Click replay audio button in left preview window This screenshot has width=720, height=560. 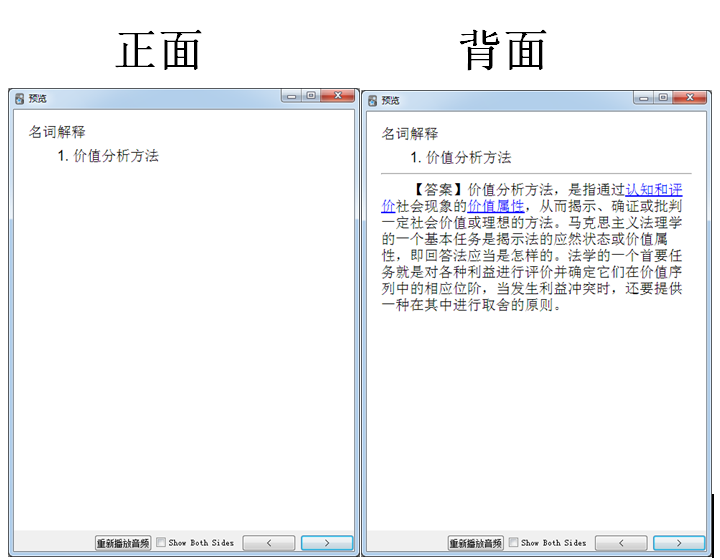click(x=123, y=543)
